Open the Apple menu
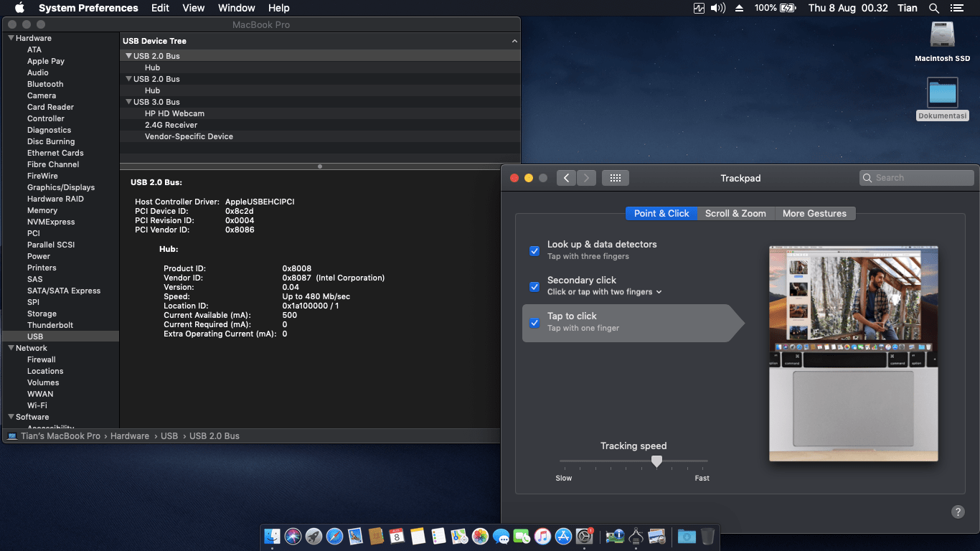Viewport: 980px width, 551px height. coord(19,8)
